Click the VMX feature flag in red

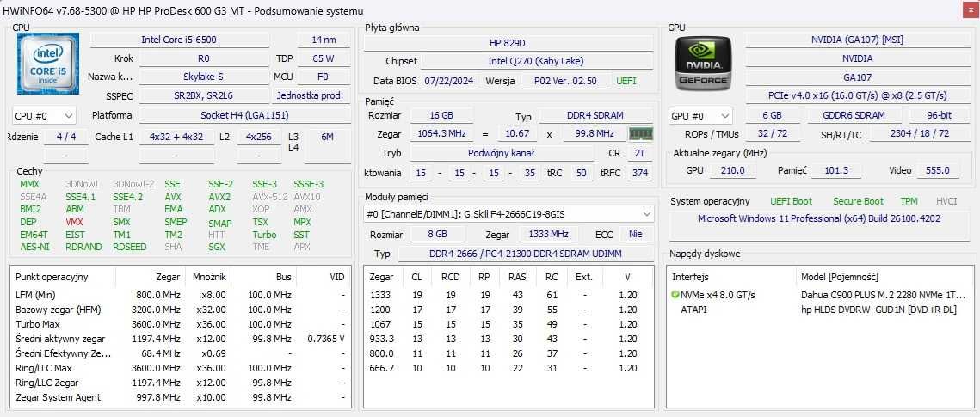point(74,222)
